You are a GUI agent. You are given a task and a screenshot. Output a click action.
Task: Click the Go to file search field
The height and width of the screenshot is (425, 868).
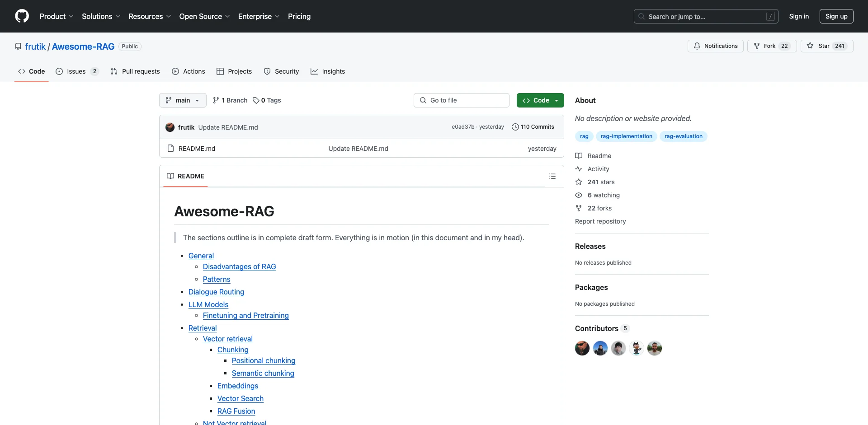(461, 100)
